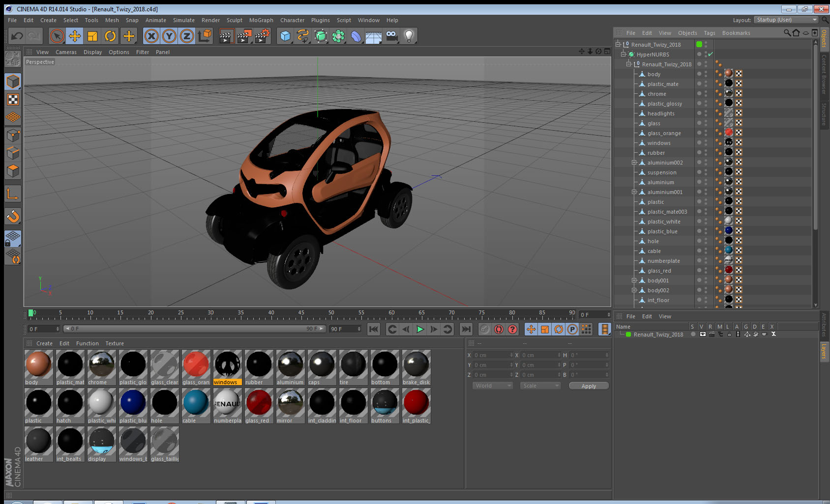
Task: Toggle Y axis lock
Action: coord(169,36)
